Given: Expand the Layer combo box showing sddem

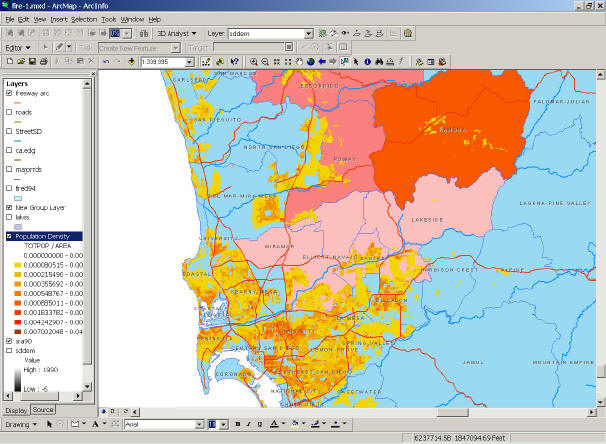Looking at the screenshot, I should coord(308,34).
